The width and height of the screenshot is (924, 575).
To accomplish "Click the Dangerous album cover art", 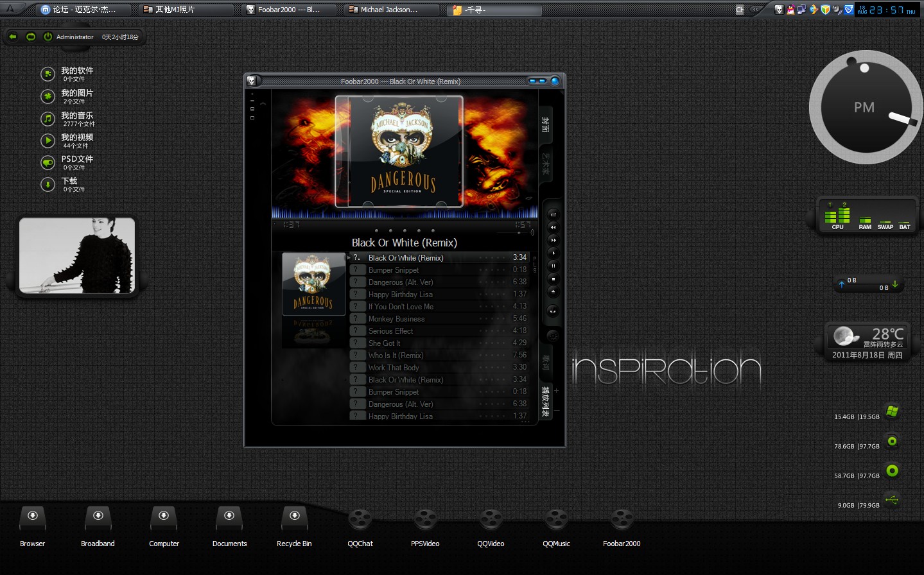I will 399,151.
